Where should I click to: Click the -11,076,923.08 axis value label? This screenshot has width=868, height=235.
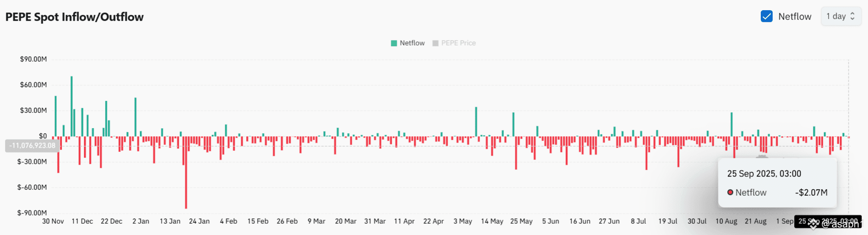(32, 145)
